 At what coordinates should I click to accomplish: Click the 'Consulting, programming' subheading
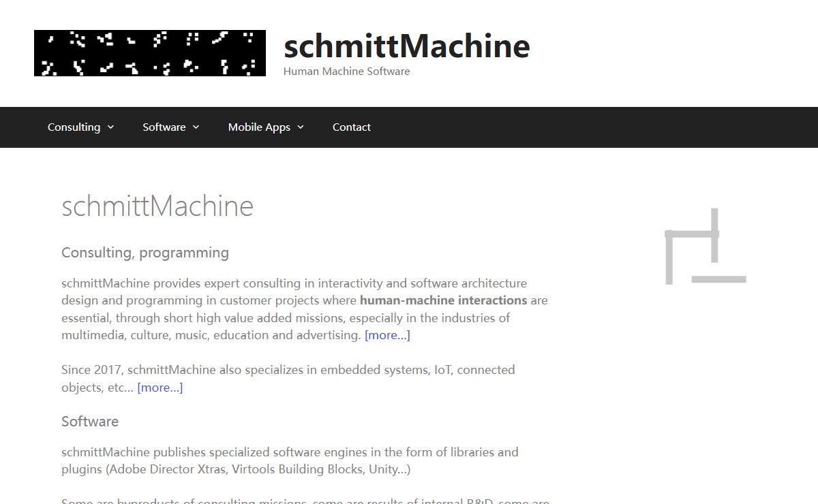(x=145, y=253)
